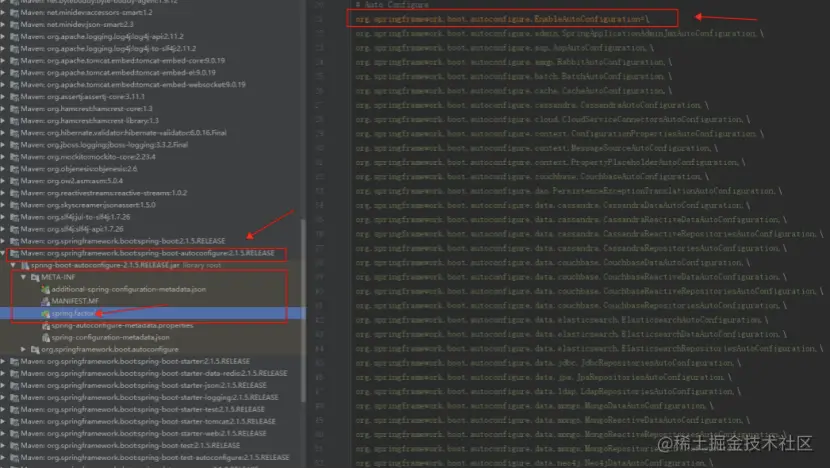Click the data.jdbc.JdbcRepositoriesAutoConfiguration line
This screenshot has height=470, width=830.
[548, 363]
